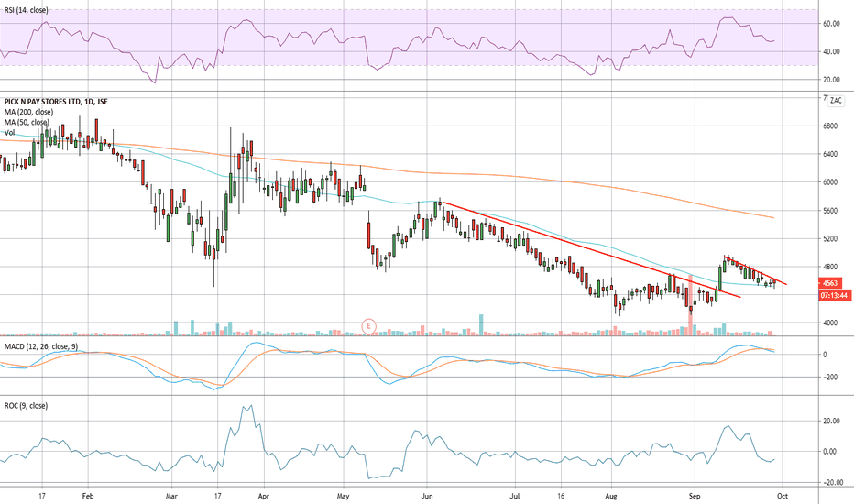Click the ZAC currency label
The image size is (854, 504).
tap(836, 101)
